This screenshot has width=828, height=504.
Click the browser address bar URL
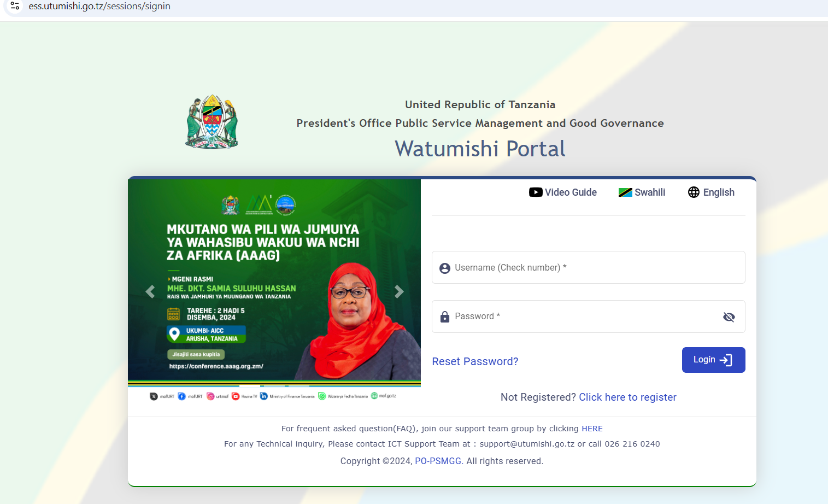(x=99, y=6)
